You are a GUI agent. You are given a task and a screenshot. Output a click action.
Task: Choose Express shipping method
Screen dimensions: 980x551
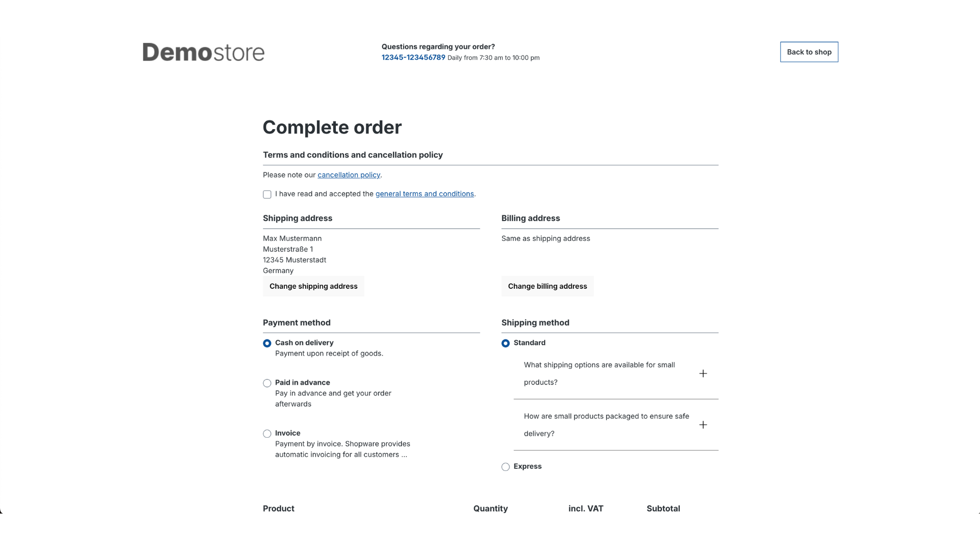(505, 467)
